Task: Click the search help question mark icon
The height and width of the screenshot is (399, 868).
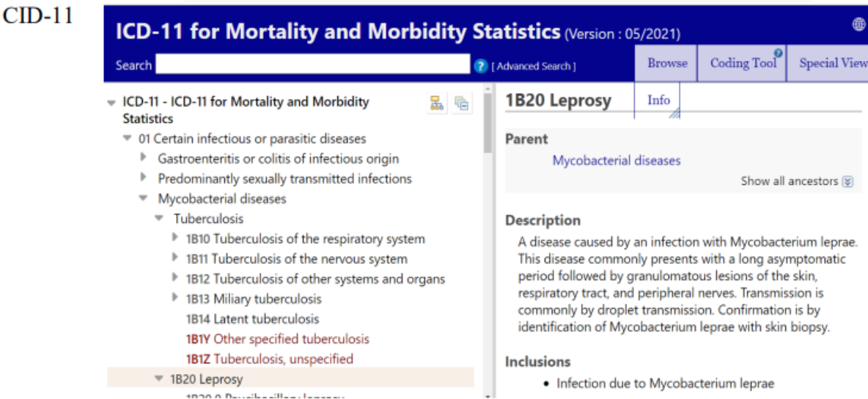Action: click(481, 66)
